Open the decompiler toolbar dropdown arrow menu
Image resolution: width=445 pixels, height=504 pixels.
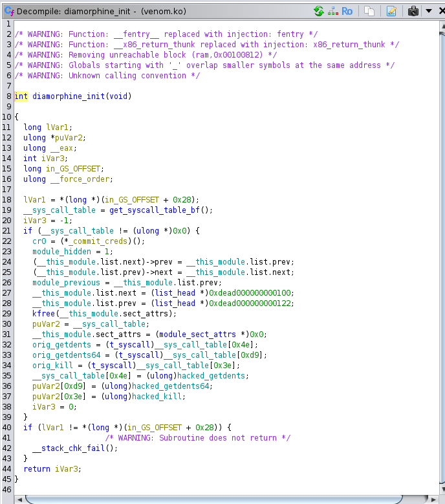[x=429, y=11]
